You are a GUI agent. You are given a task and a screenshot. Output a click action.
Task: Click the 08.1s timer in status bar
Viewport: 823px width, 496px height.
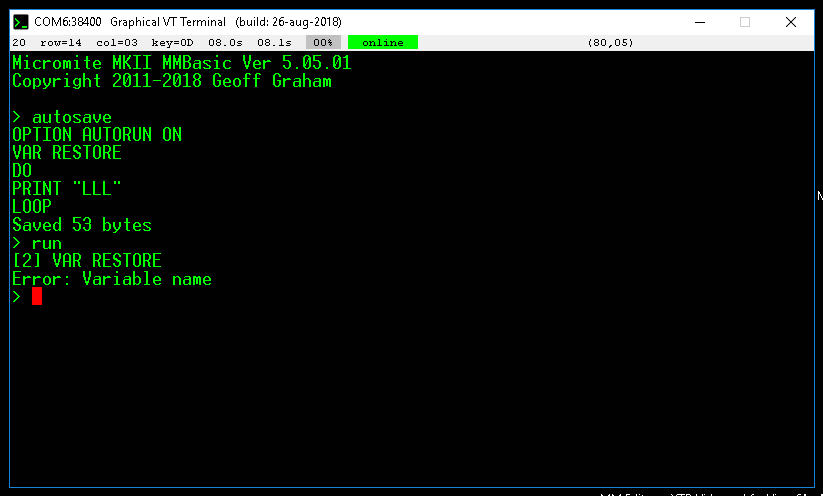click(x=274, y=43)
